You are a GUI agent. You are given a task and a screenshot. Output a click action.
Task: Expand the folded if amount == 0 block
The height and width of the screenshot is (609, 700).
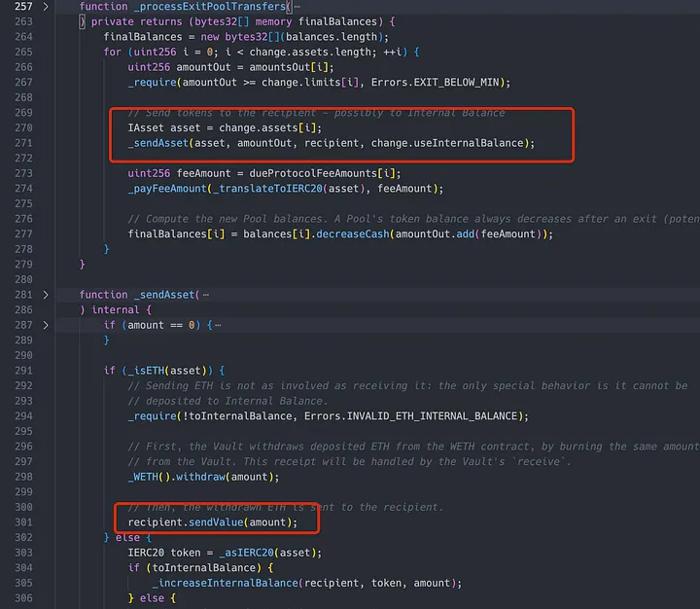click(x=46, y=325)
